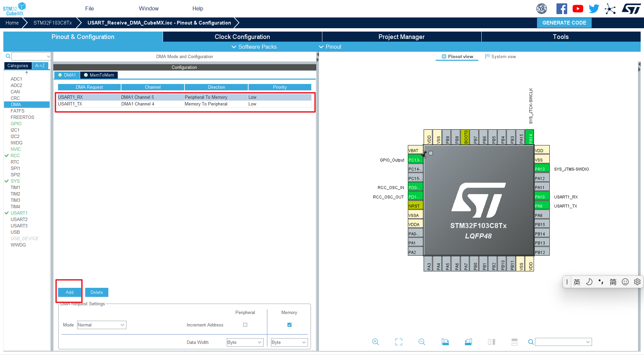644x355 pixels.
Task: Expand the Pinout dropdown menu
Action: pos(330,47)
